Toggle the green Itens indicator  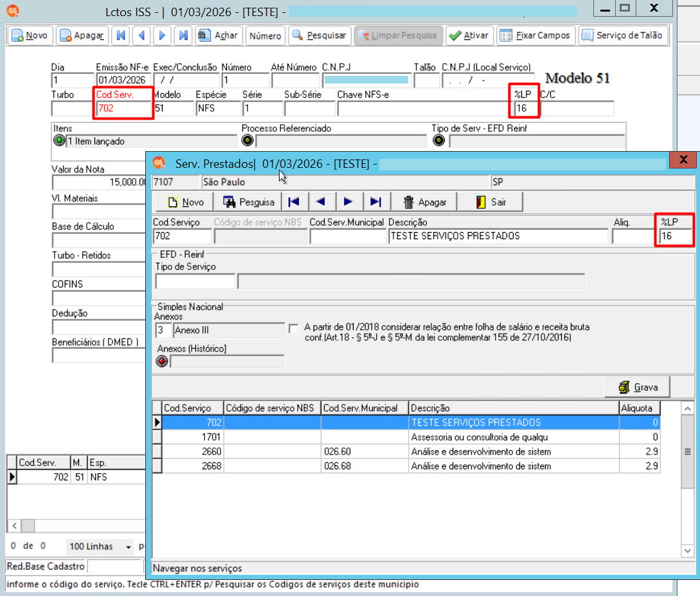pos(59,141)
